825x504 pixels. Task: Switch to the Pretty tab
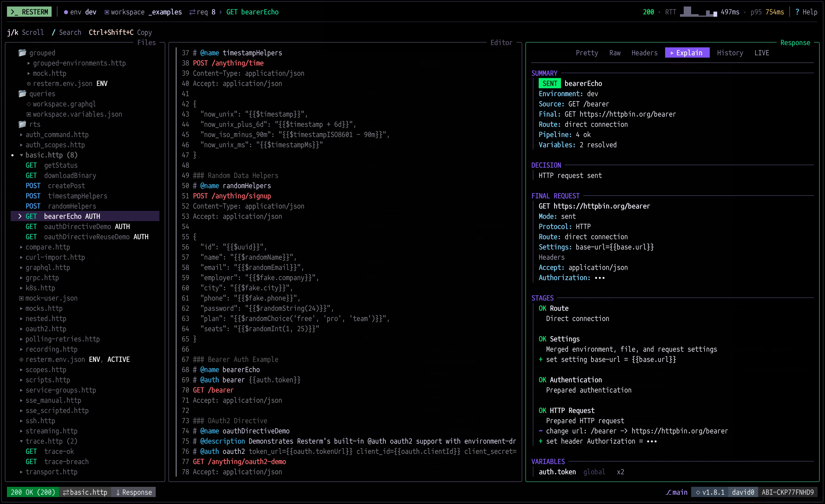click(x=587, y=53)
